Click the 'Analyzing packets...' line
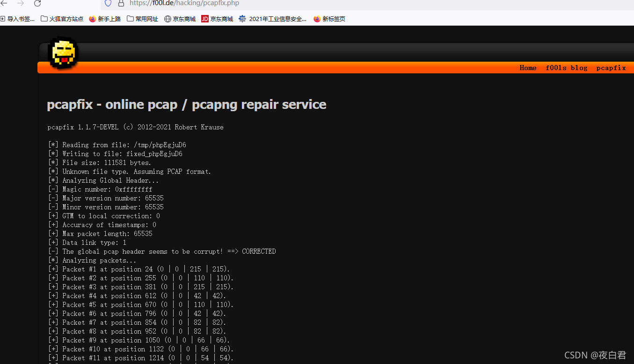This screenshot has height=364, width=634. click(x=92, y=260)
